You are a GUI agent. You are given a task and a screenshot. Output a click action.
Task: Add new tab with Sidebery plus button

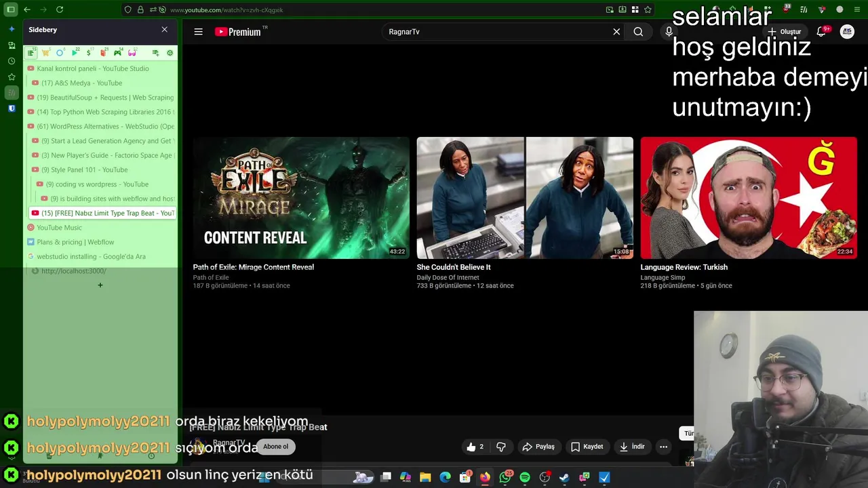[100, 285]
